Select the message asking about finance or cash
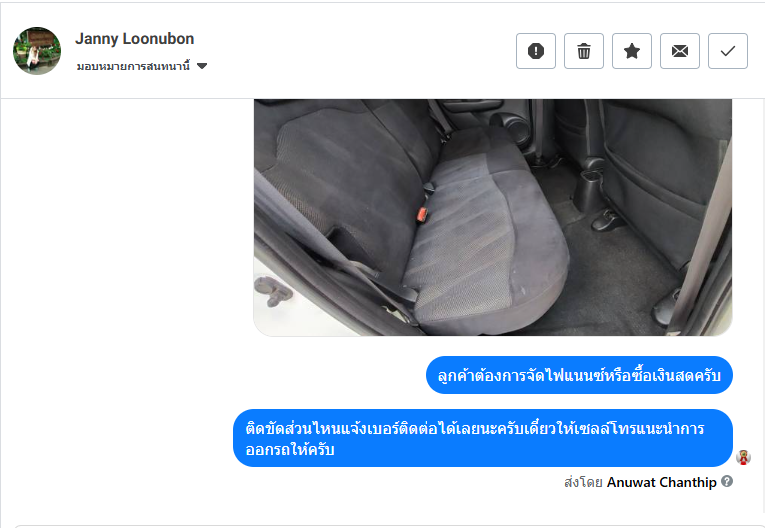The width and height of the screenshot is (765, 528). 579,375
